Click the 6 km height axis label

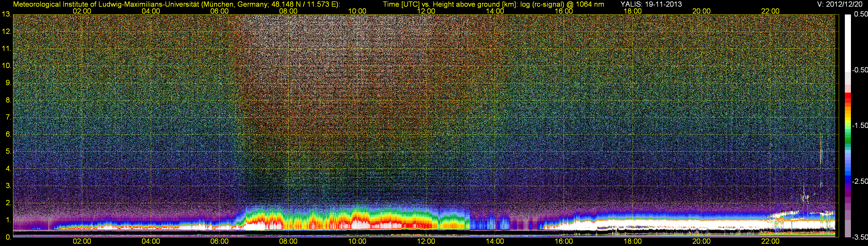(x=8, y=135)
